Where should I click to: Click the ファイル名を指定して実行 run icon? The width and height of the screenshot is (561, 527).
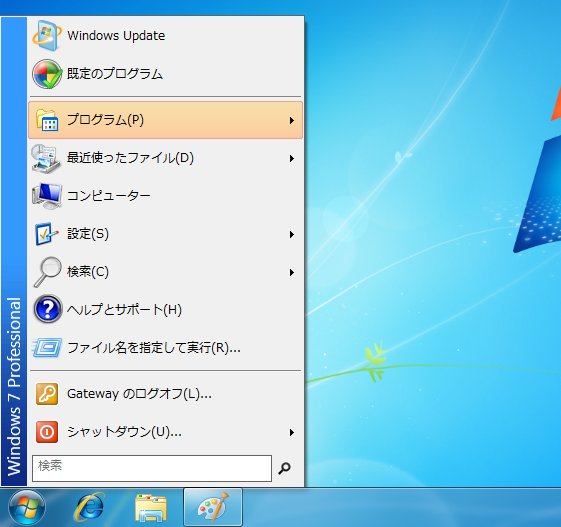pyautogui.click(x=47, y=347)
